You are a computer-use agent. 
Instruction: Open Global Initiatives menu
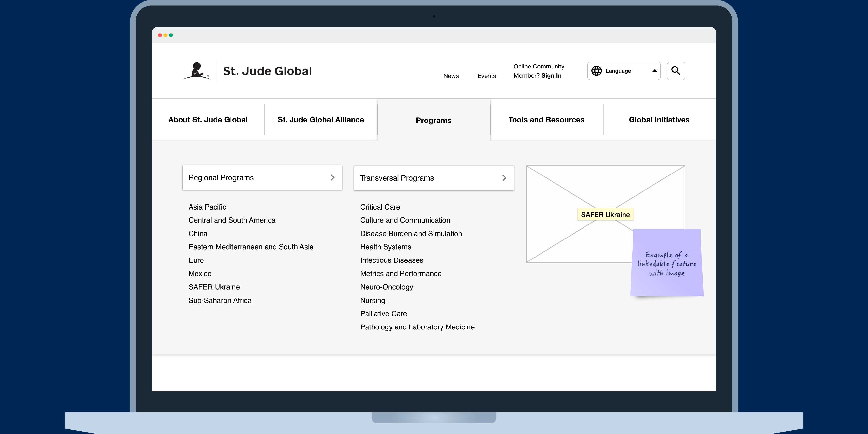[x=659, y=120]
